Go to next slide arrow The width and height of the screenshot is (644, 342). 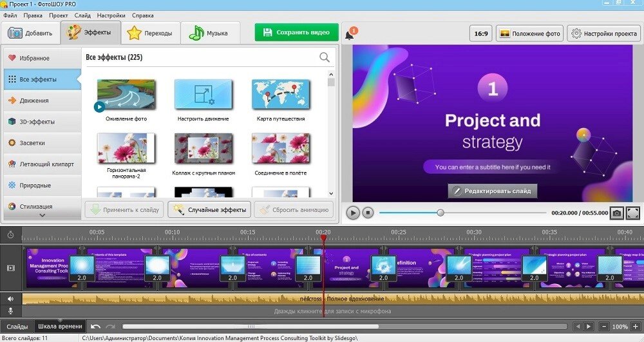point(589,327)
